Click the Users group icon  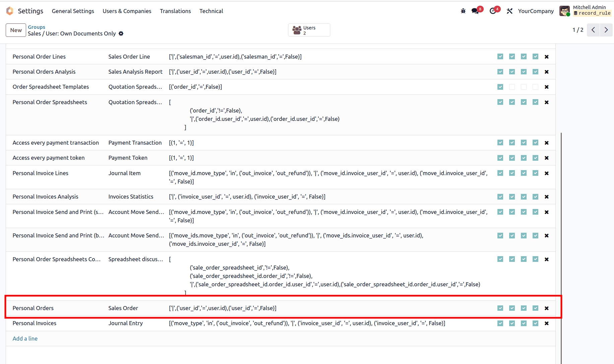[x=297, y=30]
